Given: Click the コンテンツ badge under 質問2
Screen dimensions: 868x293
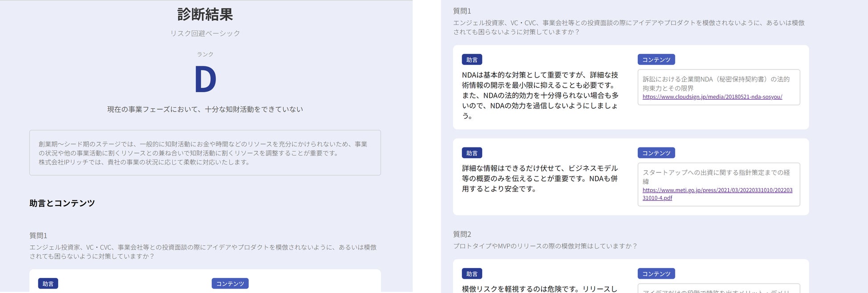Looking at the screenshot, I should pos(656,274).
